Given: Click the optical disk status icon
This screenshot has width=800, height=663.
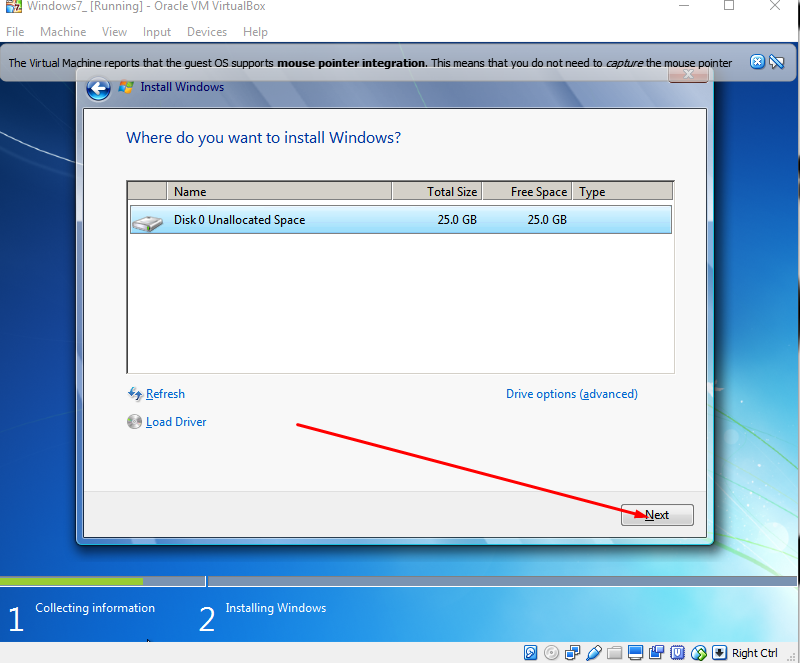Looking at the screenshot, I should pos(551,652).
